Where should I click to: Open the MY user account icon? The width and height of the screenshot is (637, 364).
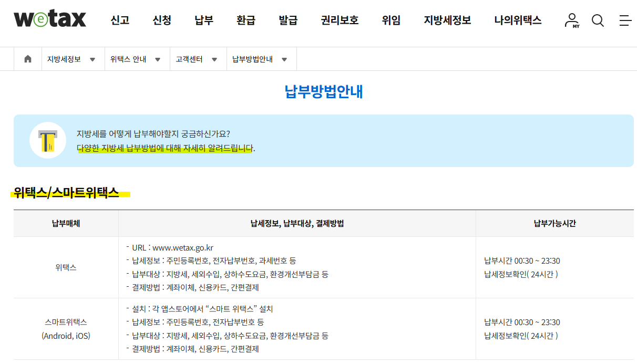coord(572,20)
